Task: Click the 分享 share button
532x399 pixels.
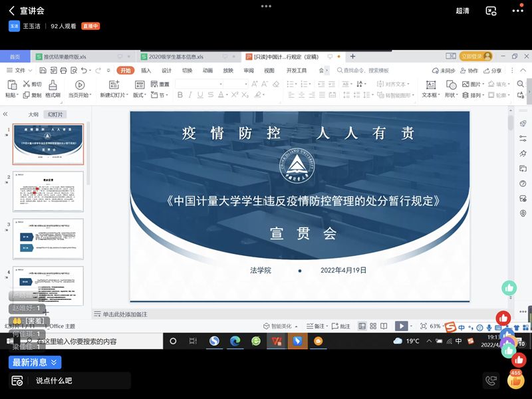Action: pos(492,70)
